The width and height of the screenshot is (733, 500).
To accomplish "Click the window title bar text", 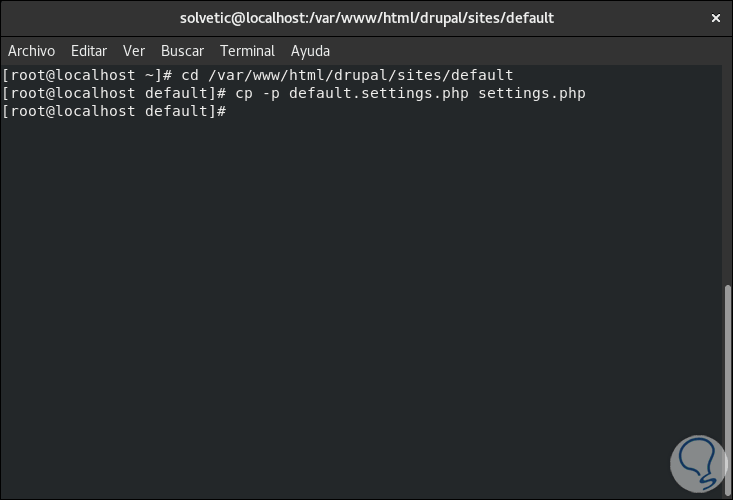I will 366,18.
